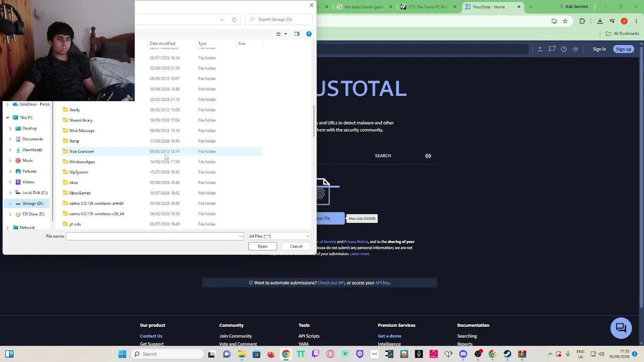Open a new Chrome tab
Screen dimensions: 644x362
tap(531, 7)
